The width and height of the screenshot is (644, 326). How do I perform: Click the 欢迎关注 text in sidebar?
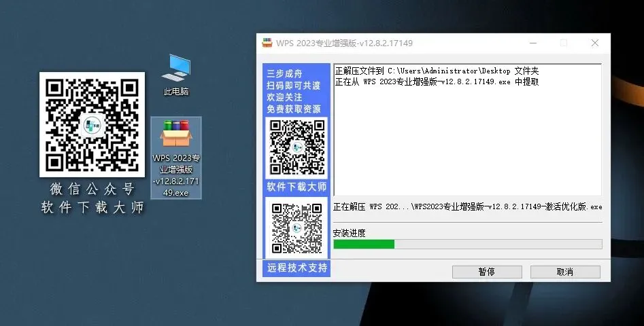(285, 97)
